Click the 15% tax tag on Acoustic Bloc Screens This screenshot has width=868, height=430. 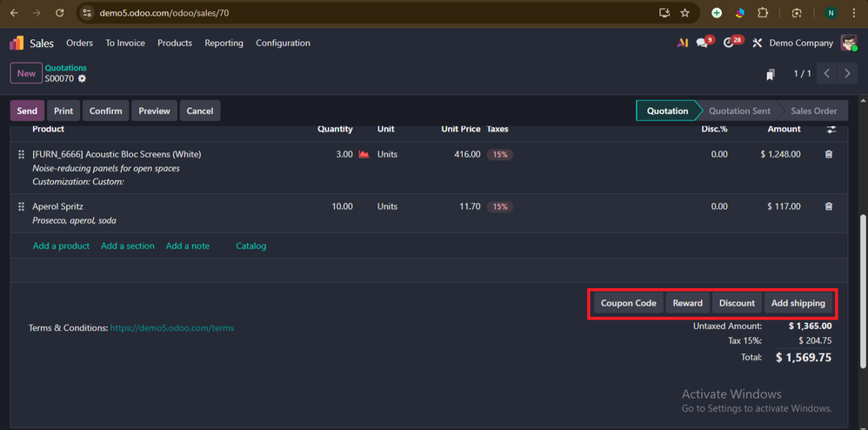(x=500, y=155)
